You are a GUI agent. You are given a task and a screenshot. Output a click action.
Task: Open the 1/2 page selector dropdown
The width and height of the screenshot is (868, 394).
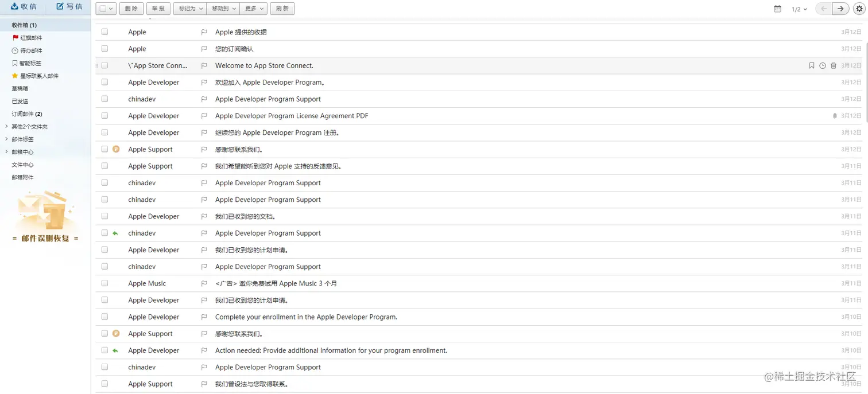tap(799, 9)
